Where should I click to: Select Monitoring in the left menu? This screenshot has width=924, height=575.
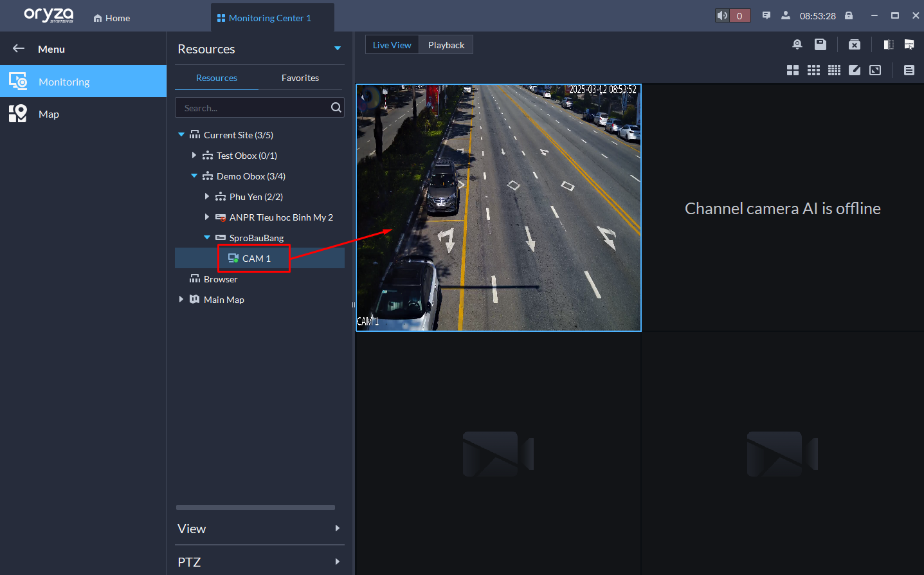click(x=83, y=82)
